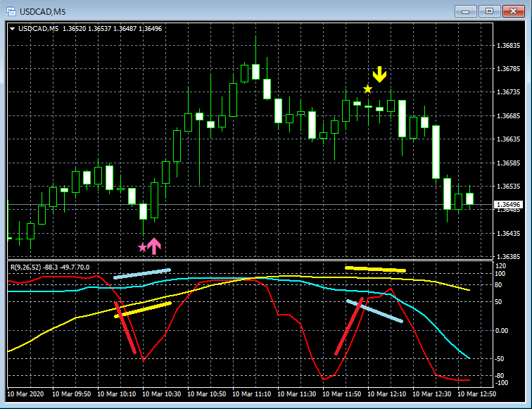Click the price scale value 1.36435
The image size is (532, 409).
508,234
